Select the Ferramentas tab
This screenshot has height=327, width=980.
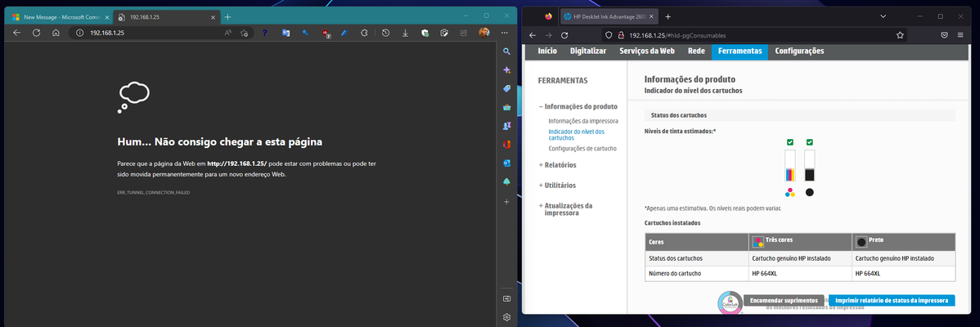click(x=740, y=52)
